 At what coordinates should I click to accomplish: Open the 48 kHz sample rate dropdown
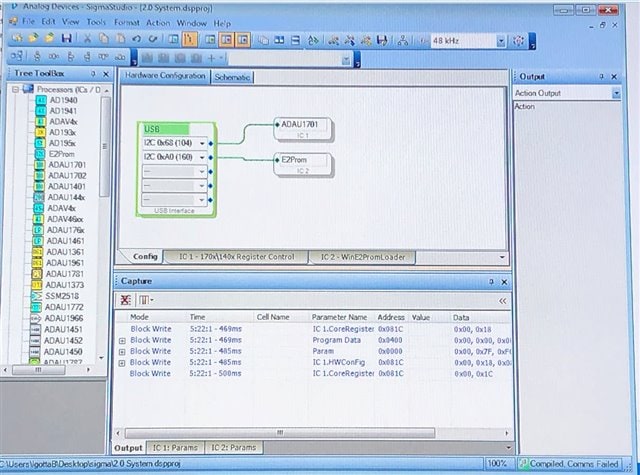(501, 41)
